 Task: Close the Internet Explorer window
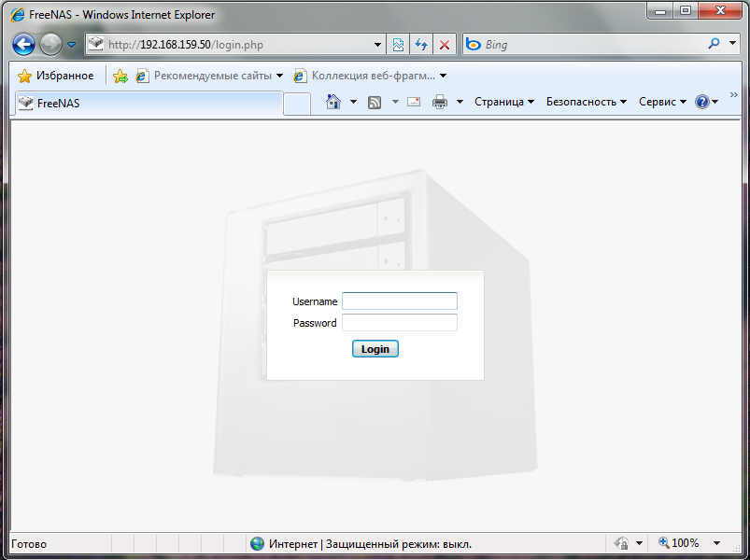coord(721,10)
